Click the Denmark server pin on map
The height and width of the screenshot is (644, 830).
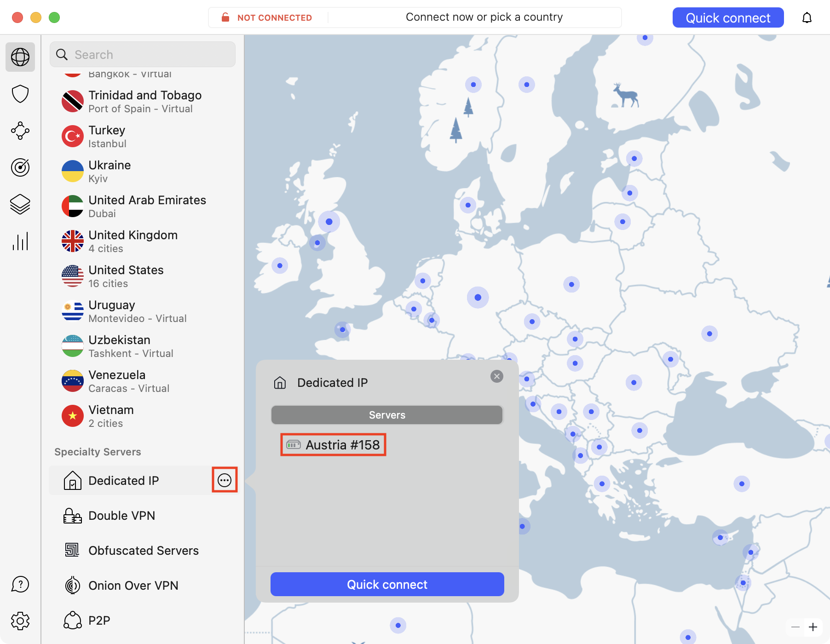coord(468,205)
